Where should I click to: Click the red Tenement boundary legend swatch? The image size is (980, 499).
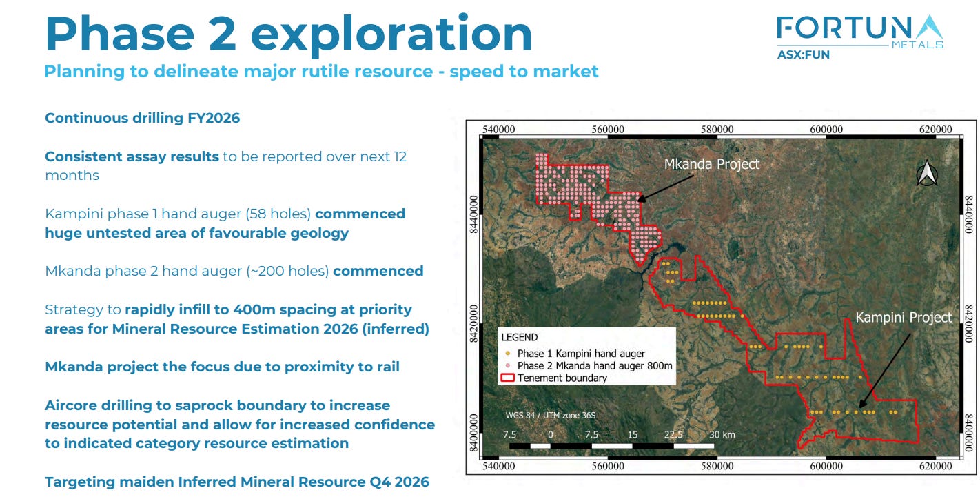click(507, 378)
